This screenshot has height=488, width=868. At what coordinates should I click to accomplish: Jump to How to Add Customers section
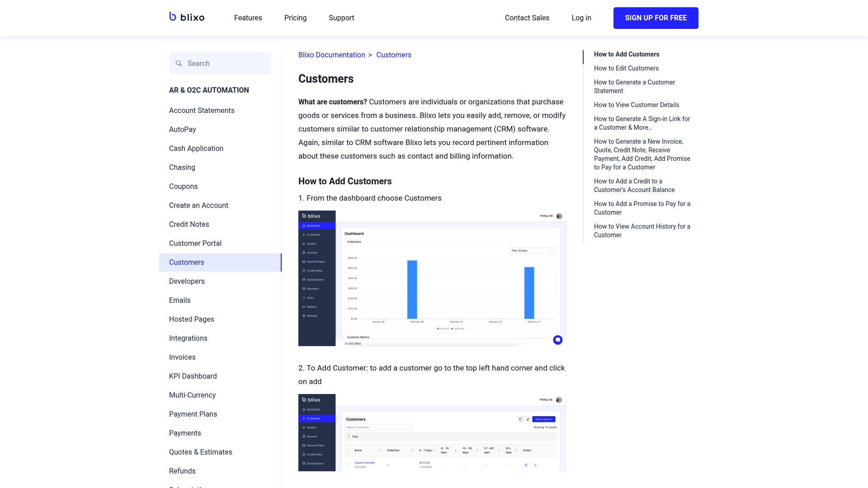[627, 54]
